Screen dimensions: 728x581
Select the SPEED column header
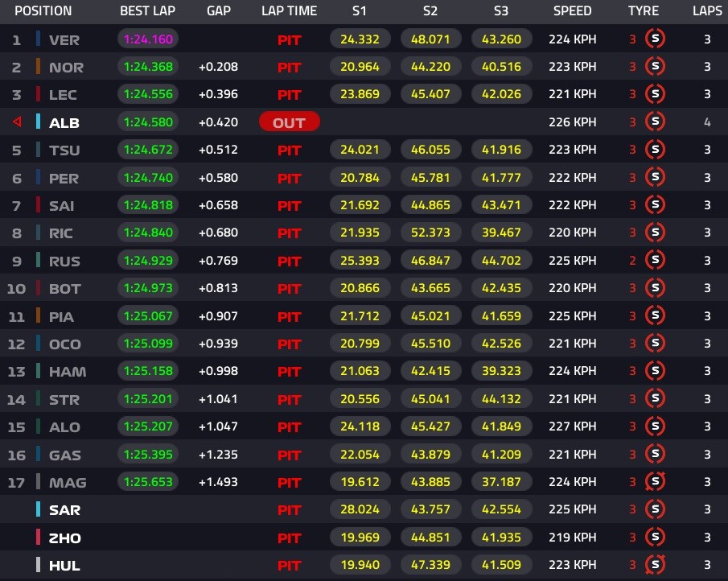click(572, 10)
